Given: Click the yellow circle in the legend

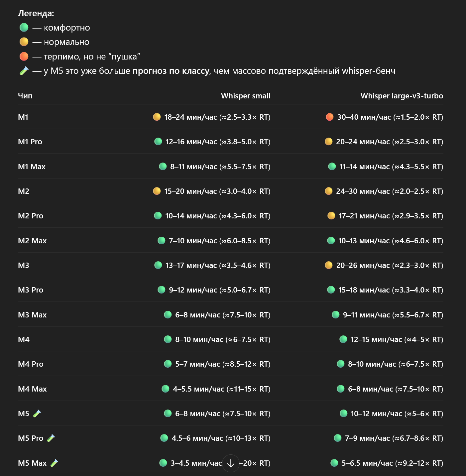Looking at the screenshot, I should tap(24, 42).
